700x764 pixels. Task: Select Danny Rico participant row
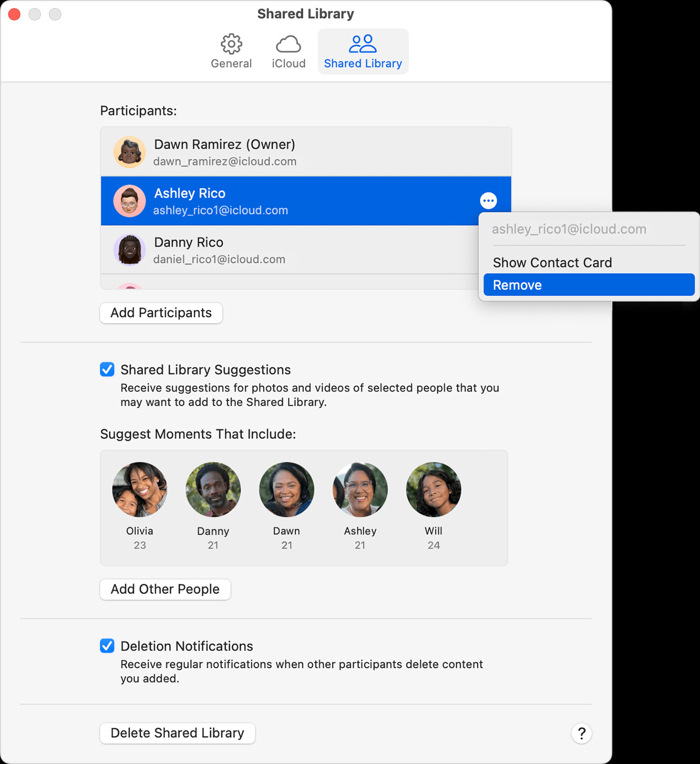306,250
